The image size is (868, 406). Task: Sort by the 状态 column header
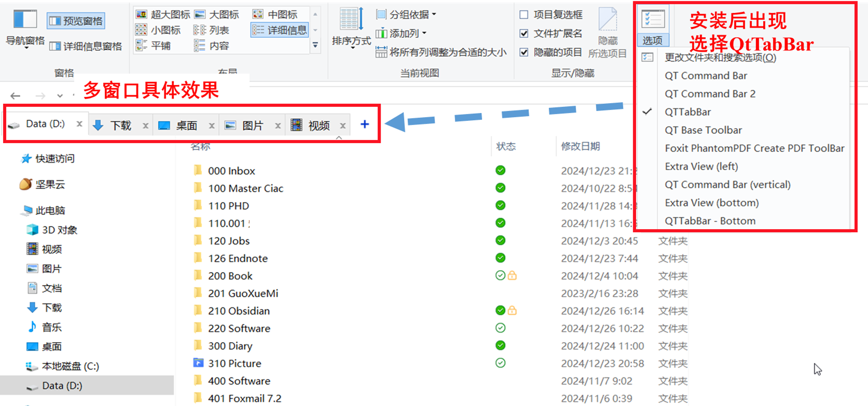506,147
